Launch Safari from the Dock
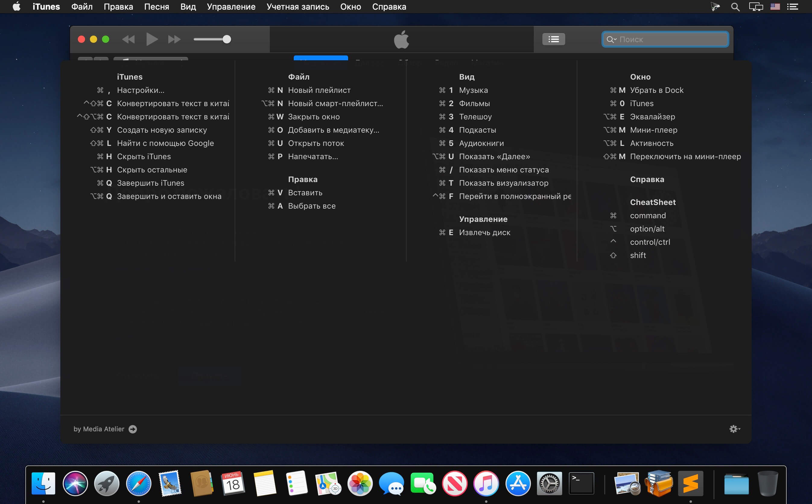812x504 pixels. tap(138, 483)
